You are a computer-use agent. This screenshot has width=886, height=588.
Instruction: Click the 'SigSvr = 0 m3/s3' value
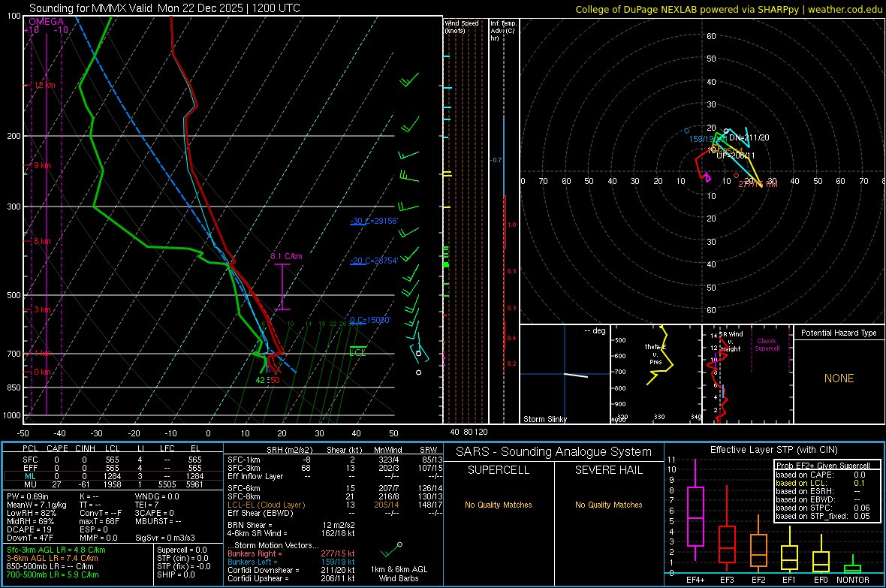click(165, 538)
